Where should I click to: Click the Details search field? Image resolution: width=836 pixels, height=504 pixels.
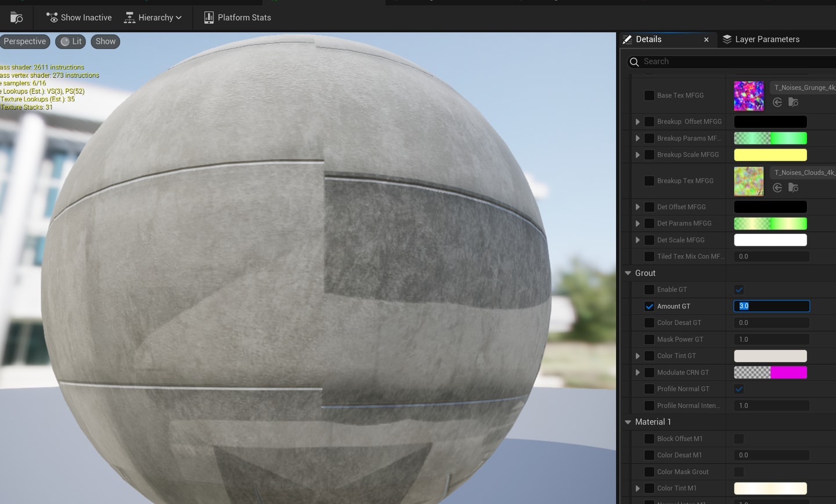pos(732,62)
